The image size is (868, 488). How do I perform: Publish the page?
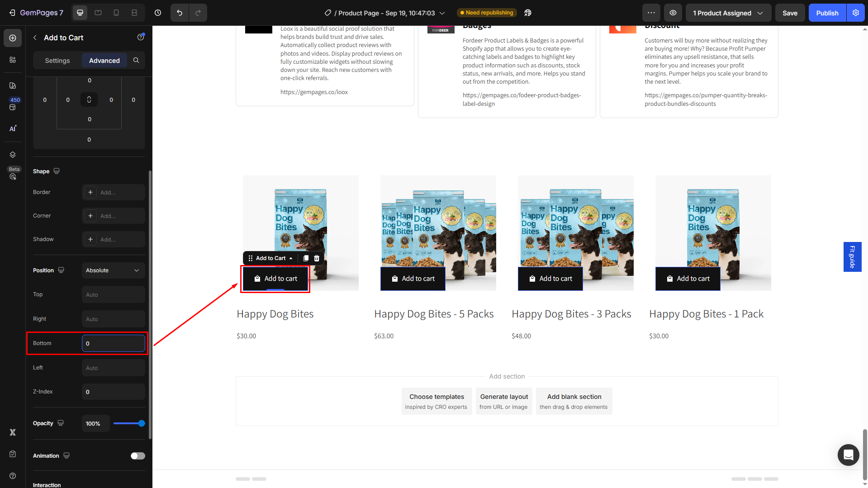(x=827, y=13)
